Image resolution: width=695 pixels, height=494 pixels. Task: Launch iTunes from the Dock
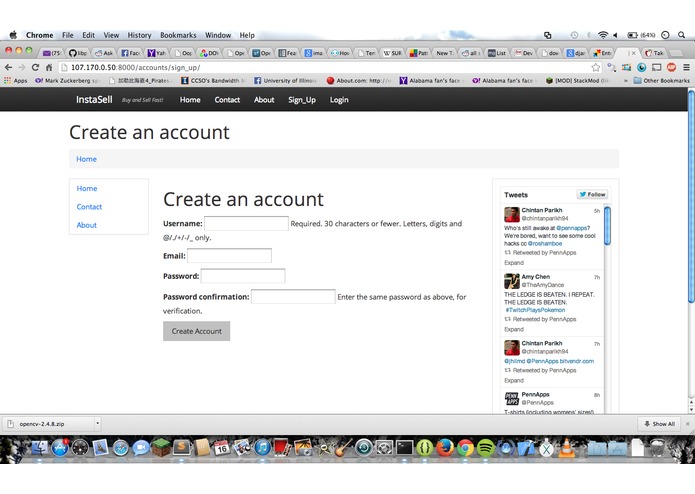pyautogui.click(x=262, y=448)
